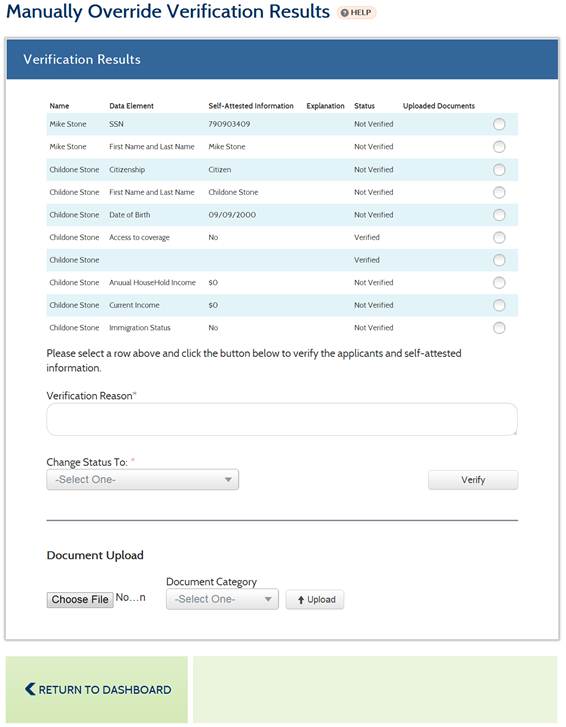Open the HELP icon beside the title

pos(356,13)
